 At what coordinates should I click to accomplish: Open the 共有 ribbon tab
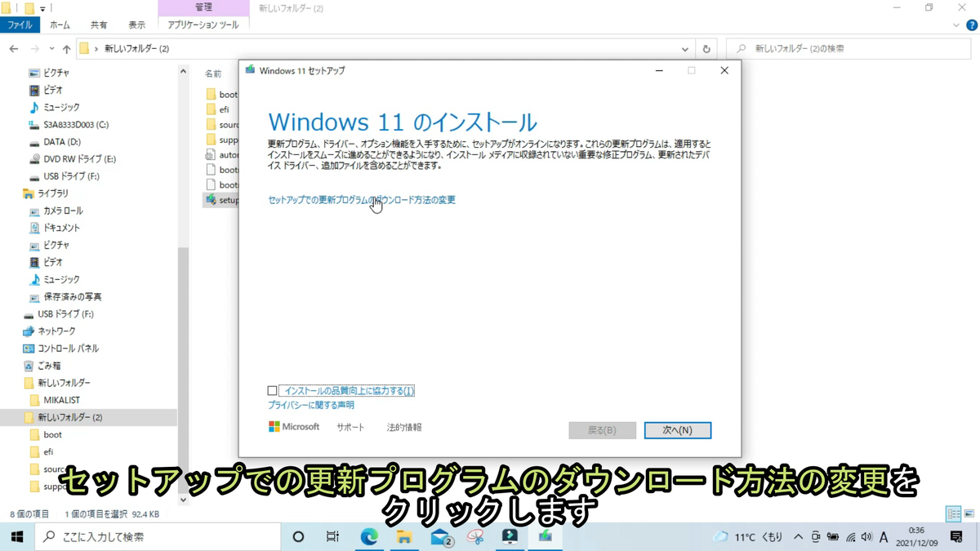pos(99,25)
